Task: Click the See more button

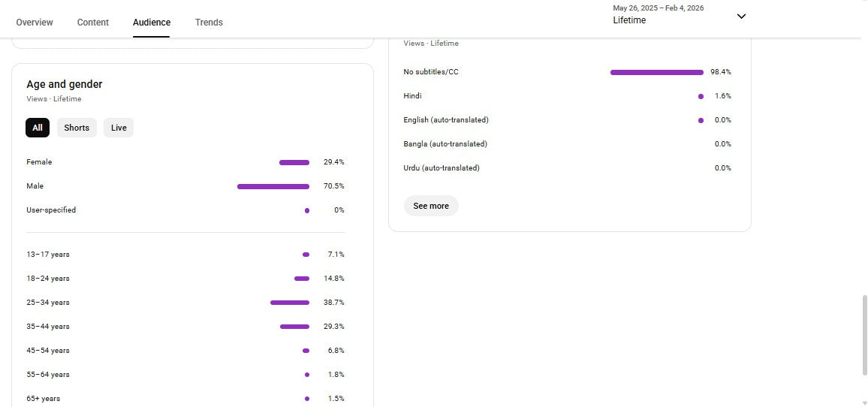Action: click(431, 206)
